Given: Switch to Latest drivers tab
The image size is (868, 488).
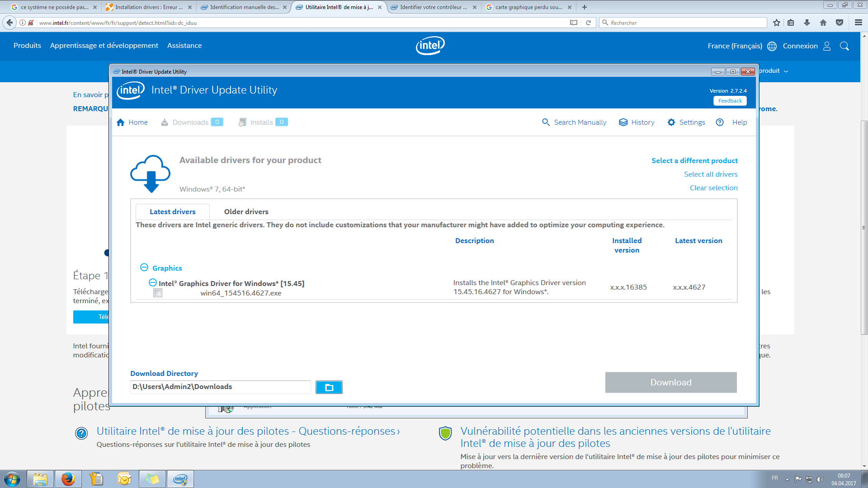Looking at the screenshot, I should tap(173, 212).
